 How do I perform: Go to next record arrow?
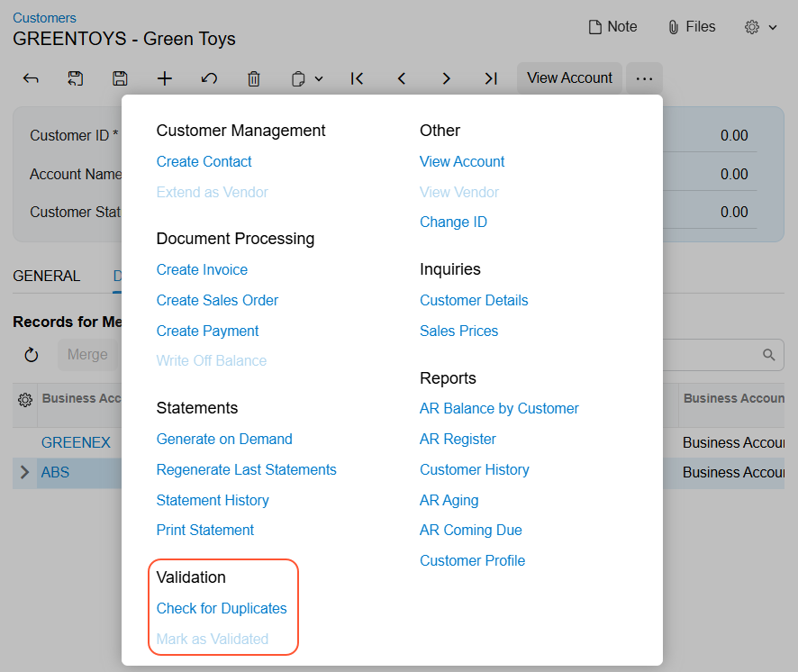click(447, 78)
